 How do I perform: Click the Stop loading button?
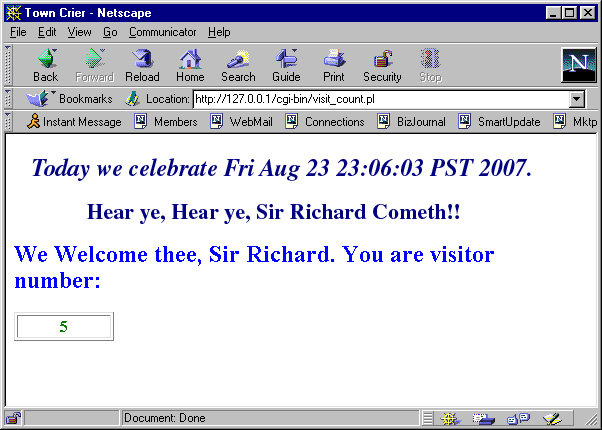(430, 65)
